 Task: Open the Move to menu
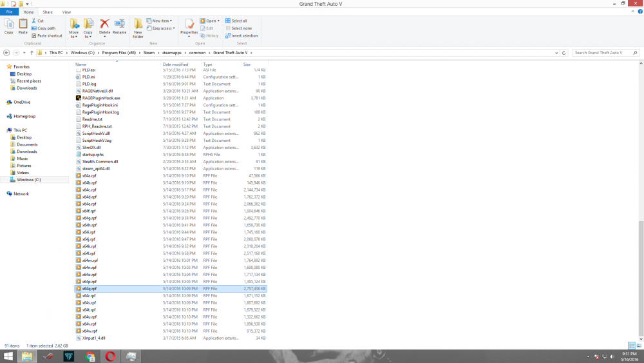point(74,28)
